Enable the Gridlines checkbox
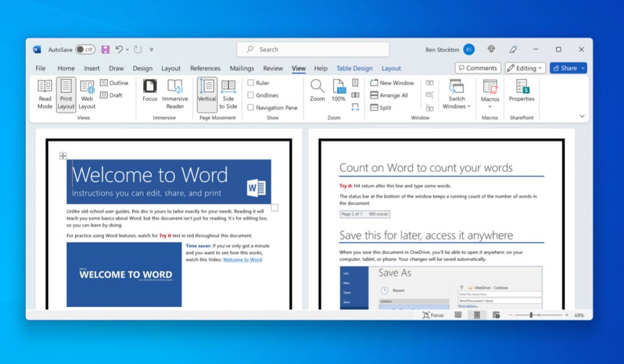 point(250,95)
